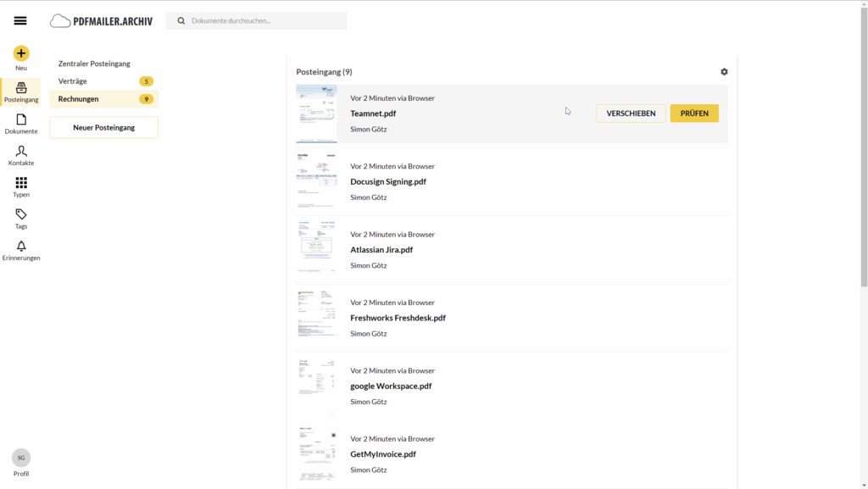Screen dimensions: 868x489
Task: Select the Teamnet.pdf file name
Action: pos(373,114)
